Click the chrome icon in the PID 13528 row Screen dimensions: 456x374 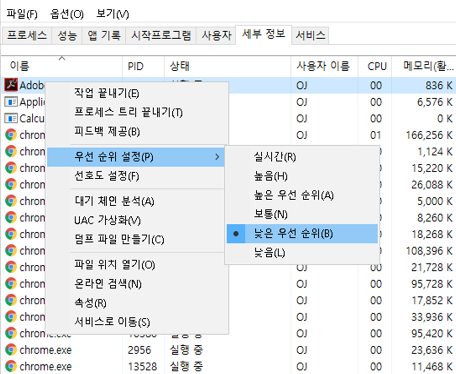[x=11, y=366]
